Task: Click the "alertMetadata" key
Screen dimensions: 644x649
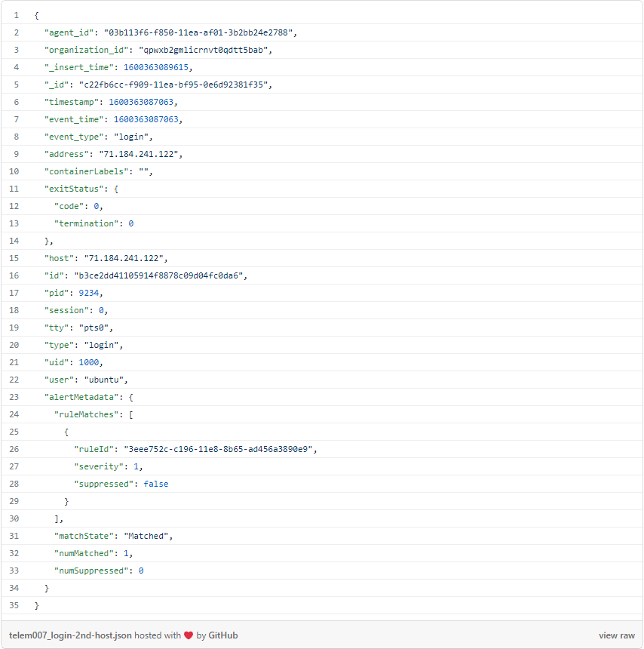Action: click(81, 398)
